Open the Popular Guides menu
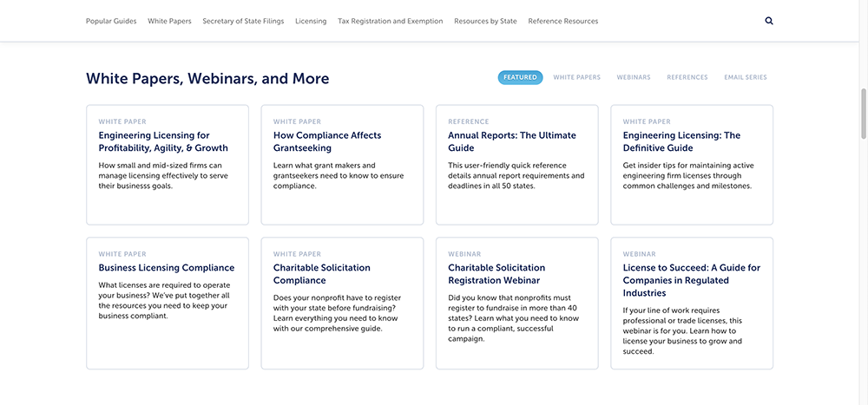 111,21
